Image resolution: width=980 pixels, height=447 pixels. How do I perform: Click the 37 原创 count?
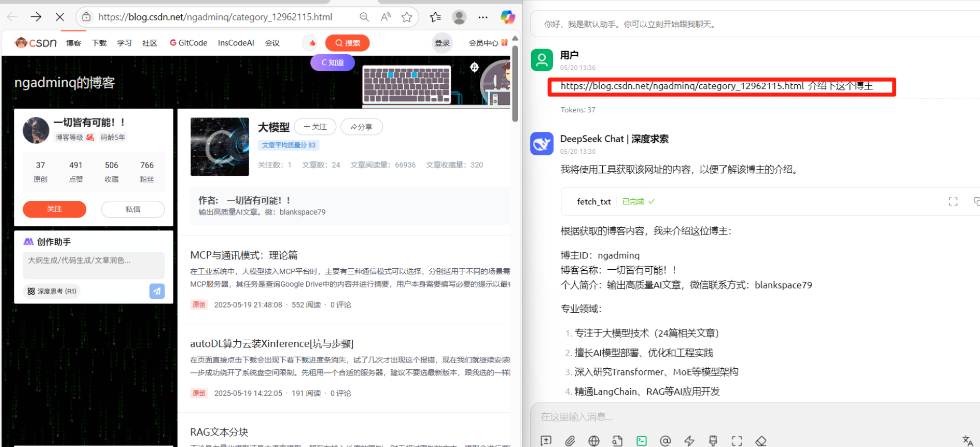tap(40, 172)
